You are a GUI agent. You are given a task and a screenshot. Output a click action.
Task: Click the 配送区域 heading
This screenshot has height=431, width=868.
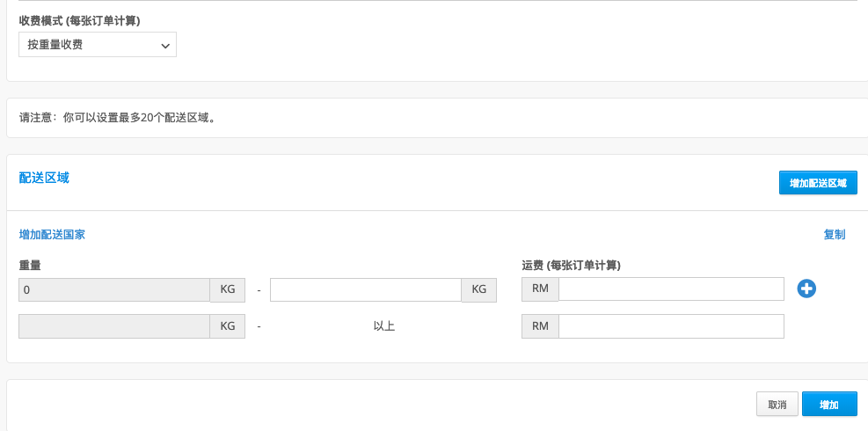(x=44, y=178)
